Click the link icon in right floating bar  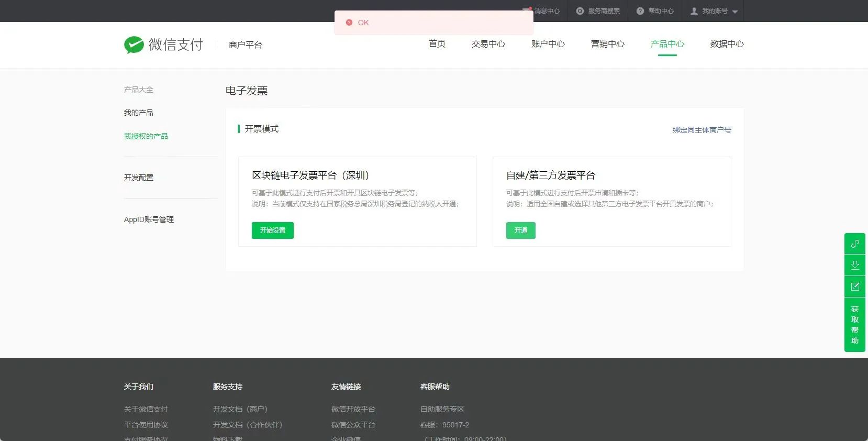(x=855, y=244)
